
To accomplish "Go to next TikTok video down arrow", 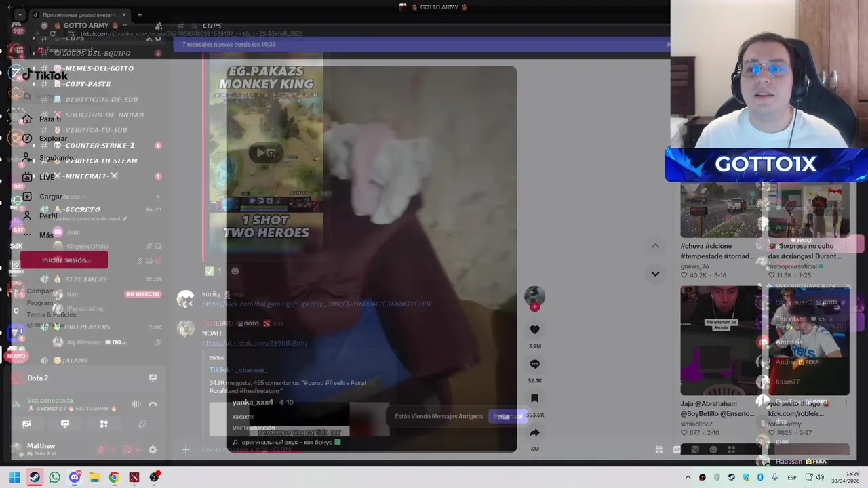I will click(655, 274).
